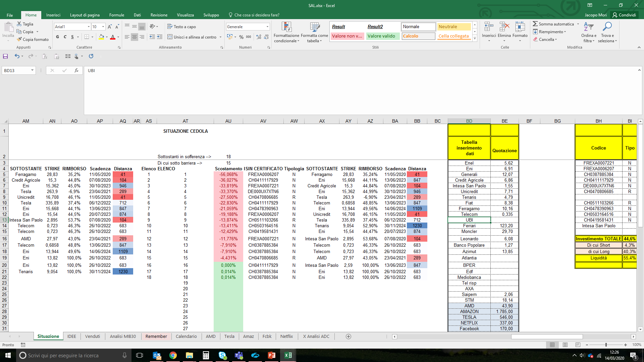
Task: Align text left
Action: 127,37
